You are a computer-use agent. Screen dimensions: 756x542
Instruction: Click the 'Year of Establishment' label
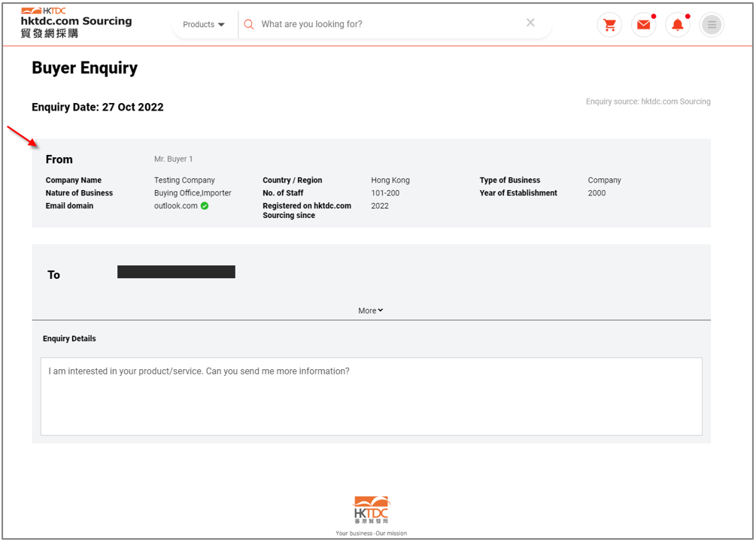tap(518, 193)
